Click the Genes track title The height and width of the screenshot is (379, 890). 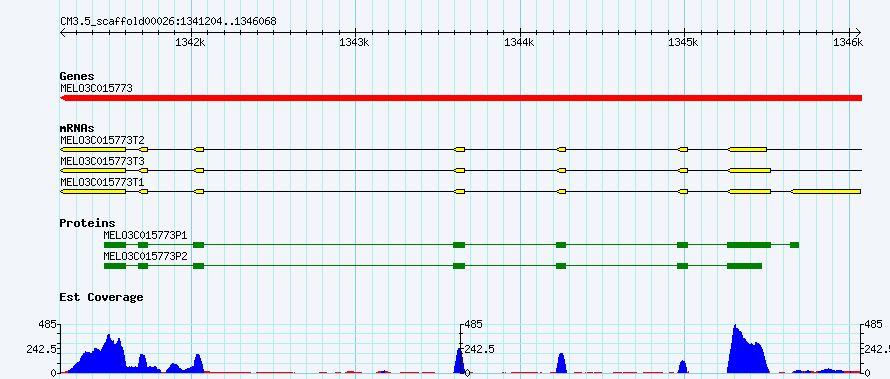[x=77, y=76]
